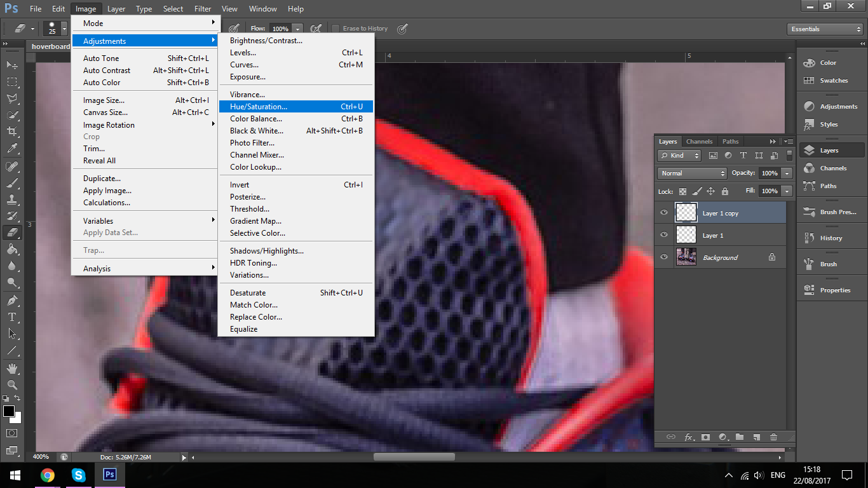Open the Properties panel button

point(831,290)
